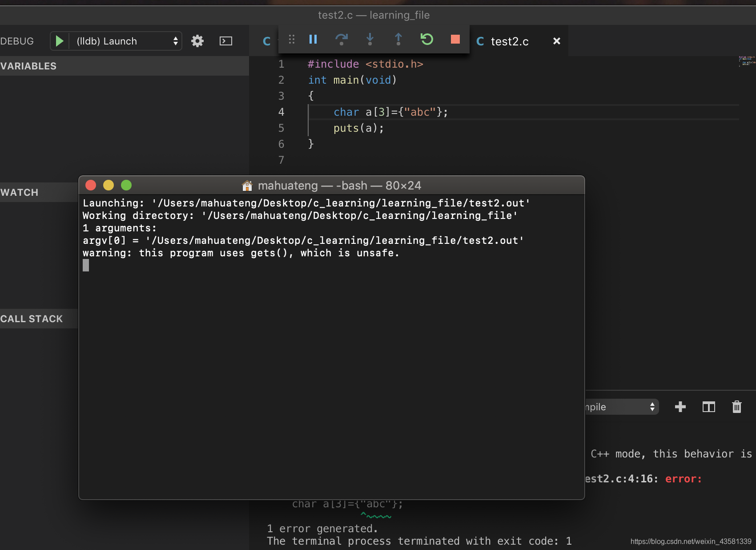Viewport: 756px width, 550px height.
Task: Maximize the bash terminal with green button
Action: (x=126, y=185)
